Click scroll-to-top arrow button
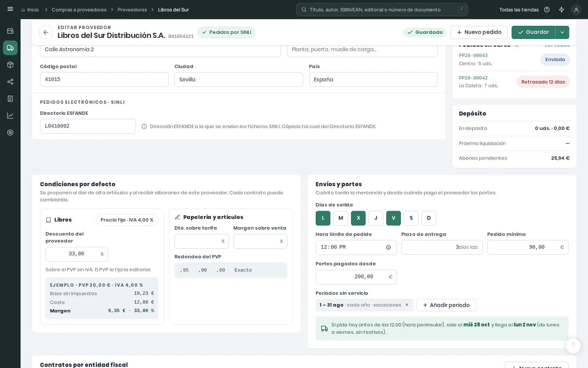 click(573, 346)
